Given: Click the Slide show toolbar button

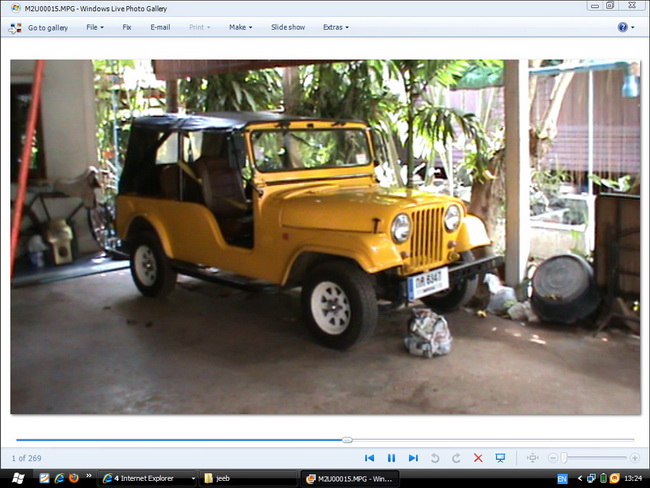Looking at the screenshot, I should [288, 27].
